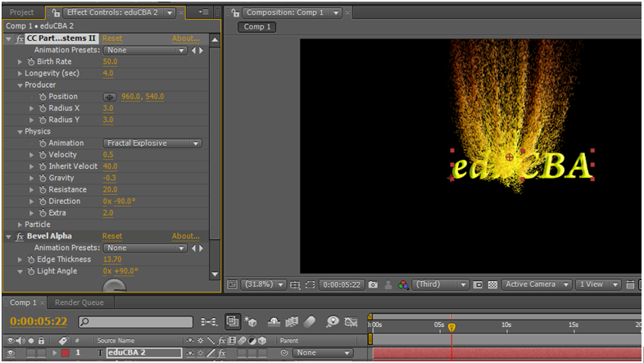Viewport: 644px width, 363px height.
Task: Click the Light Angle dial control
Action: (x=114, y=286)
